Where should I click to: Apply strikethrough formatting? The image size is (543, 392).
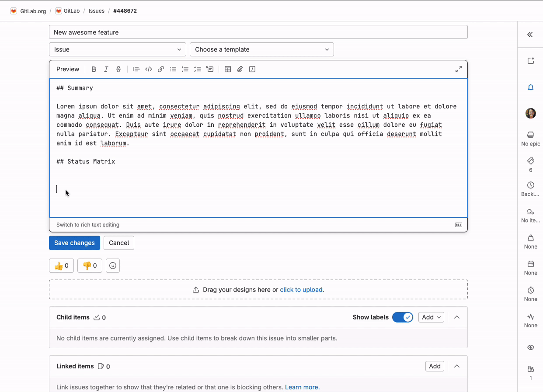pos(118,69)
